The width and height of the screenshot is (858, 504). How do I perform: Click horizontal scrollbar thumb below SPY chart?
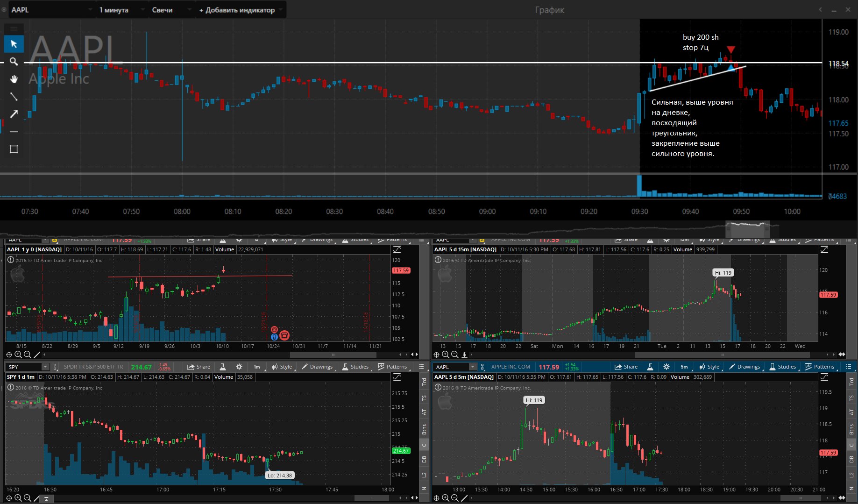click(x=371, y=498)
